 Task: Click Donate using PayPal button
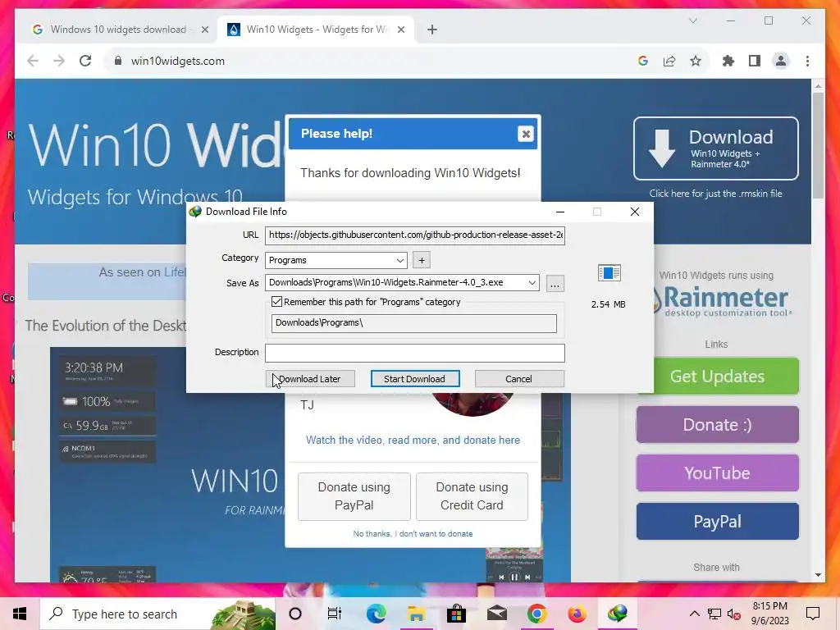(x=354, y=496)
